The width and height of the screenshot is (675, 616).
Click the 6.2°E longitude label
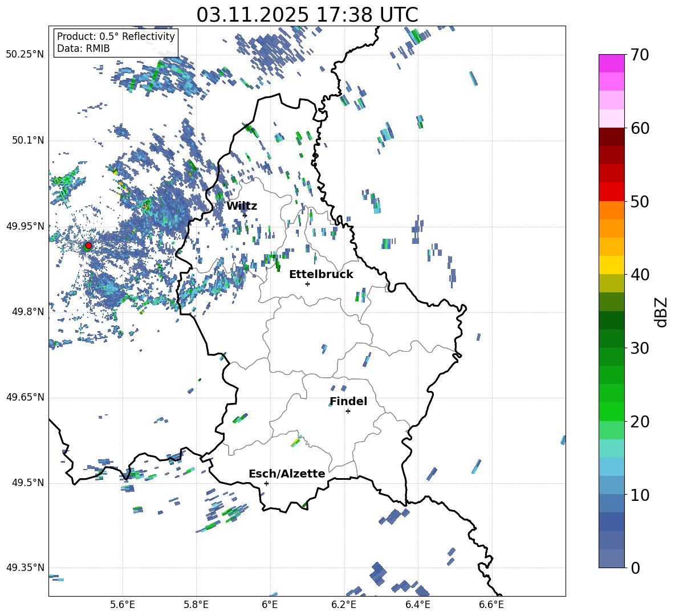344,605
